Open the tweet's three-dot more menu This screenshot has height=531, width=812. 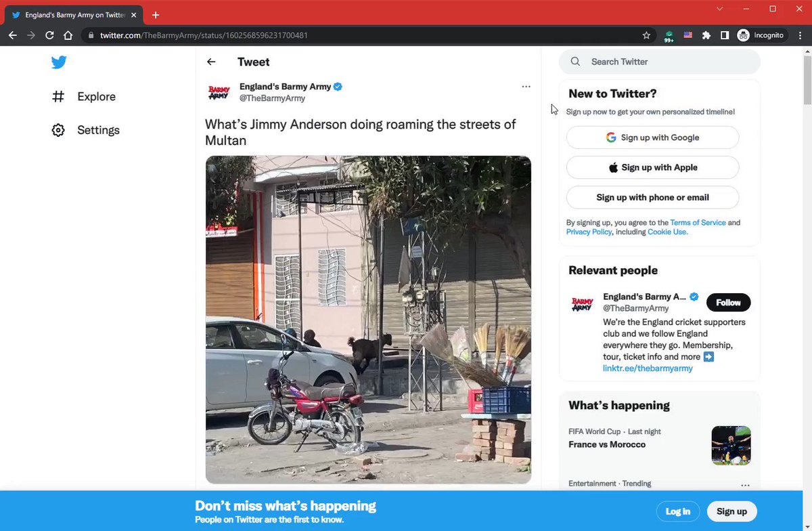526,87
